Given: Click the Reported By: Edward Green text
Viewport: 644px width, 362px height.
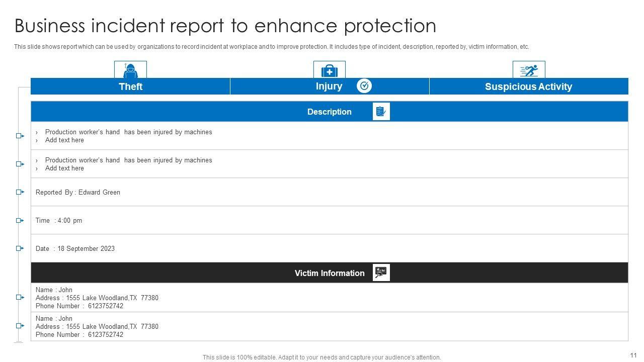Looking at the screenshot, I should point(78,192).
